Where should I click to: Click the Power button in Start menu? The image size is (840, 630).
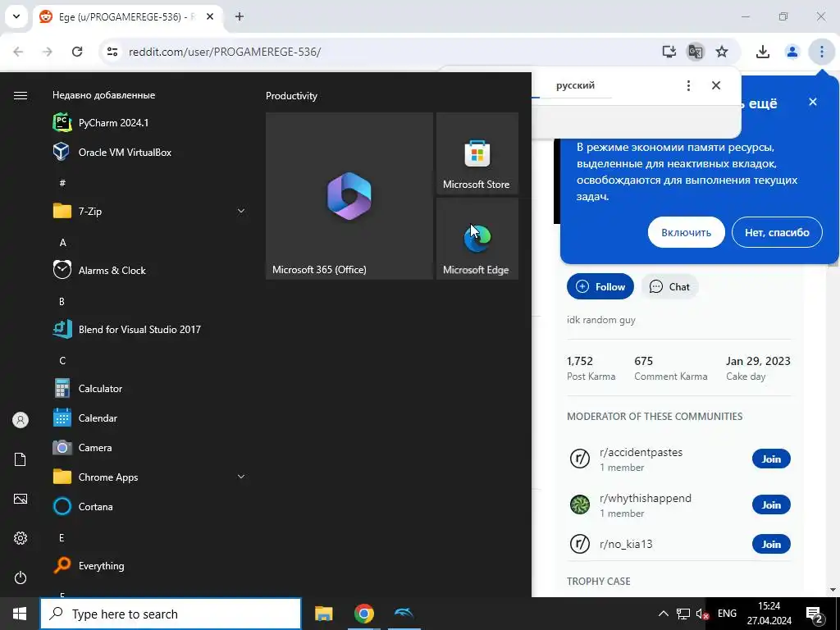pos(21,577)
